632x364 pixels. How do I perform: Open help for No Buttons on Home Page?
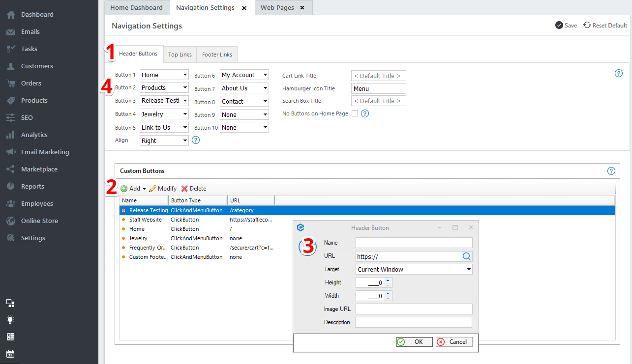click(365, 113)
